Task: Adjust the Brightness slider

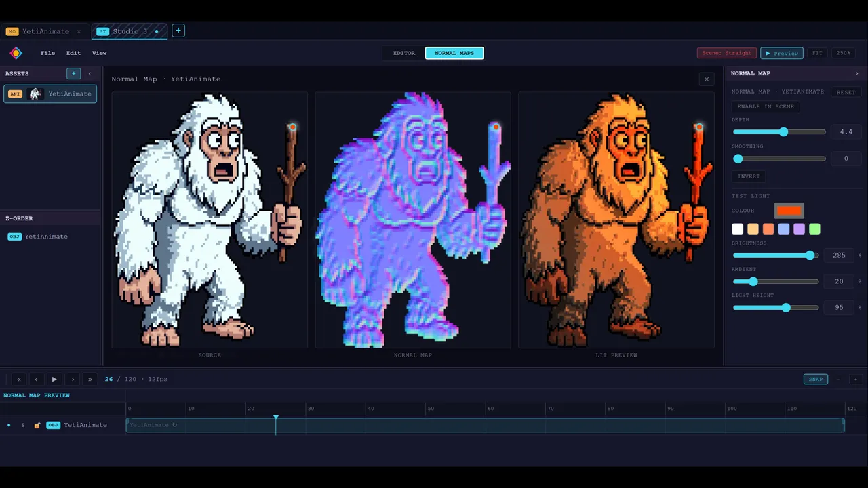Action: 776,256
